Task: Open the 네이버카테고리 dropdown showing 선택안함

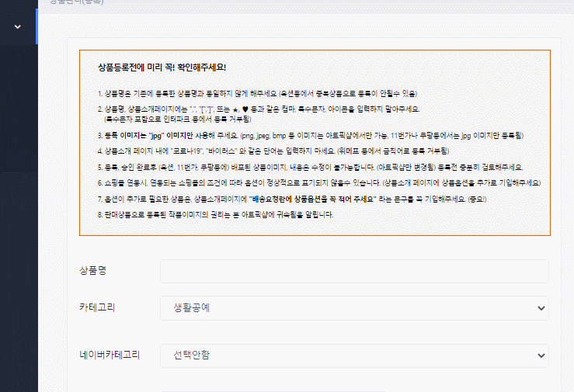Action: point(354,356)
